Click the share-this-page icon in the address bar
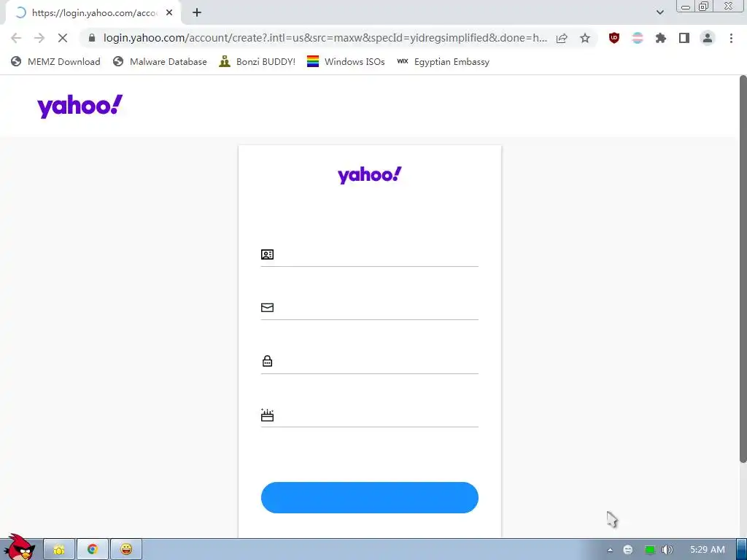 coord(562,38)
